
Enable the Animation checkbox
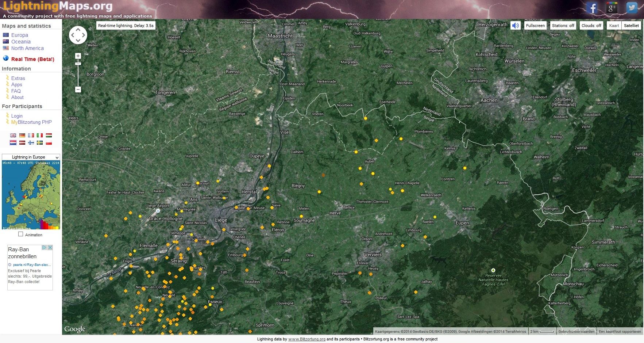pyautogui.click(x=21, y=235)
